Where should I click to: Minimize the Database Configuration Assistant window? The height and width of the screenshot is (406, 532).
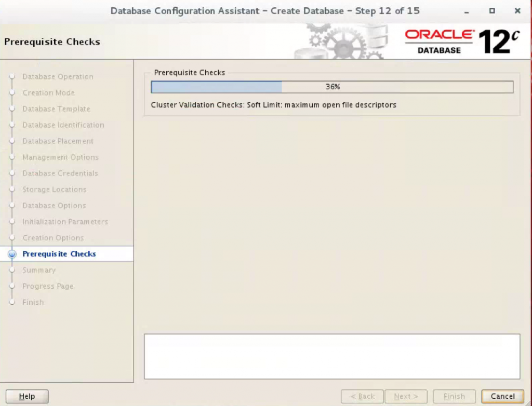point(467,11)
